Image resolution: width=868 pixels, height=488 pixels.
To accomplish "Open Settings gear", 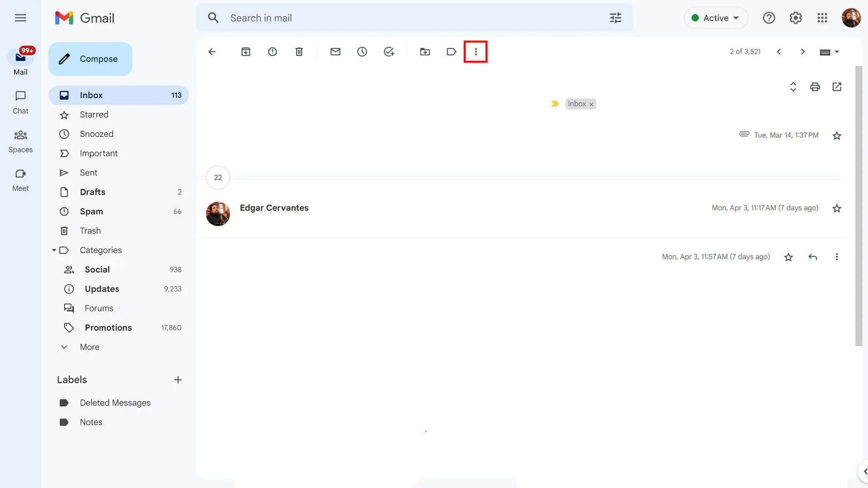I will pyautogui.click(x=796, y=18).
